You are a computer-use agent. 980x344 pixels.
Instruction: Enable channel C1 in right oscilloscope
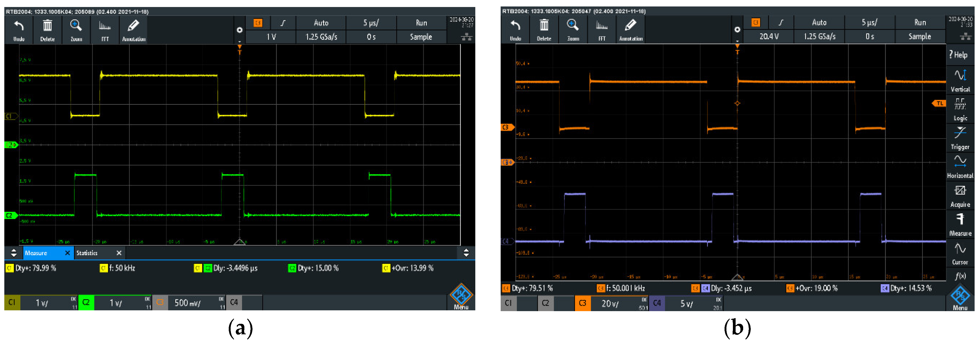point(508,303)
